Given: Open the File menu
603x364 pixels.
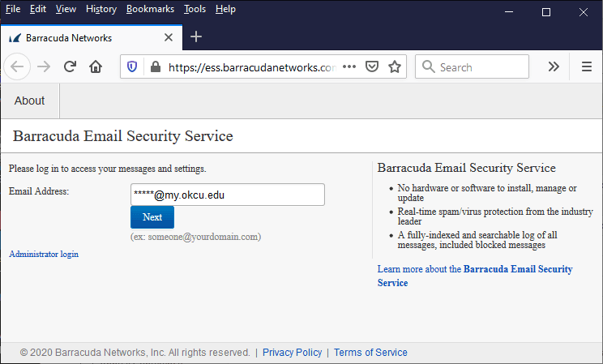Looking at the screenshot, I should coord(13,9).
